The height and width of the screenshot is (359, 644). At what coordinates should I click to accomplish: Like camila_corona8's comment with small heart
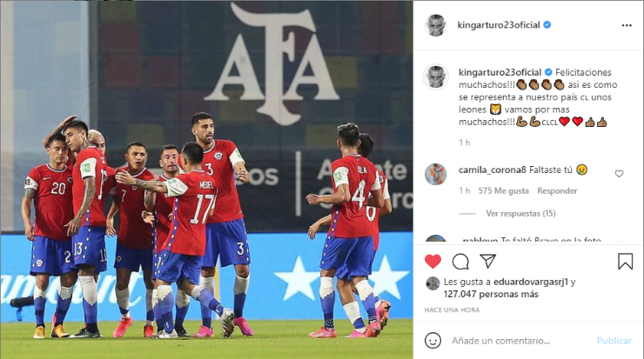coord(619,174)
